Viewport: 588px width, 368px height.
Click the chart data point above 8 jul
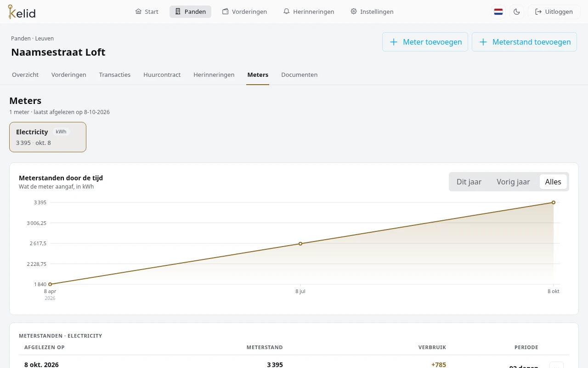coord(300,243)
